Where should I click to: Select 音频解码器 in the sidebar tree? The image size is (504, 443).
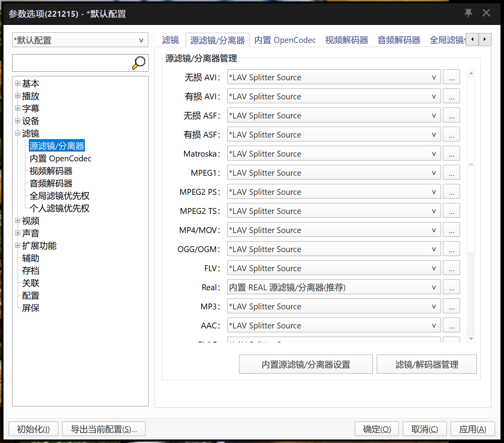tap(51, 183)
